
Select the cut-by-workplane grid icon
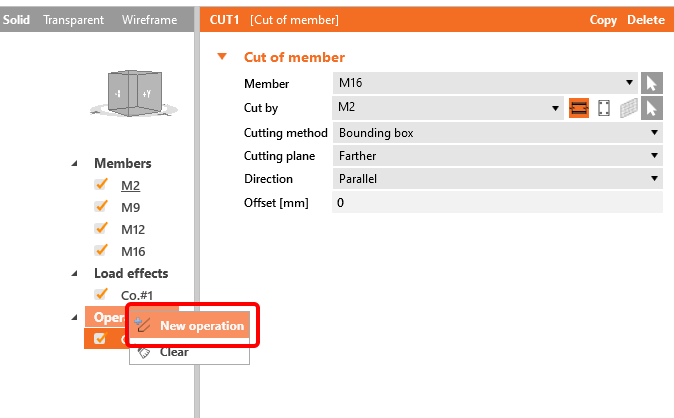(x=628, y=108)
